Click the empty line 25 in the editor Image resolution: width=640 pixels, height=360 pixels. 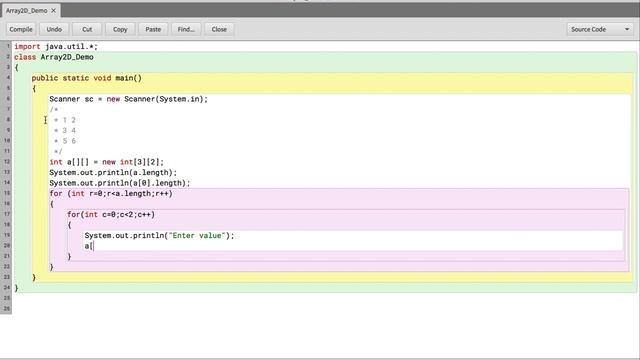(x=324, y=298)
